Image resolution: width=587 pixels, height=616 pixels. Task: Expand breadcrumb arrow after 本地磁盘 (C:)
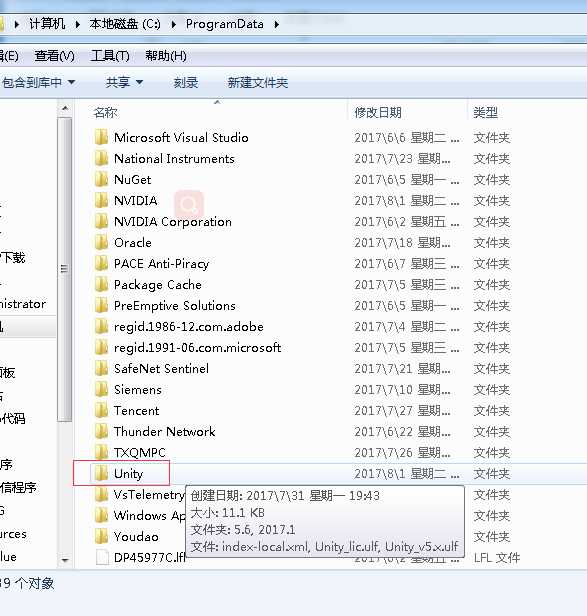[174, 24]
